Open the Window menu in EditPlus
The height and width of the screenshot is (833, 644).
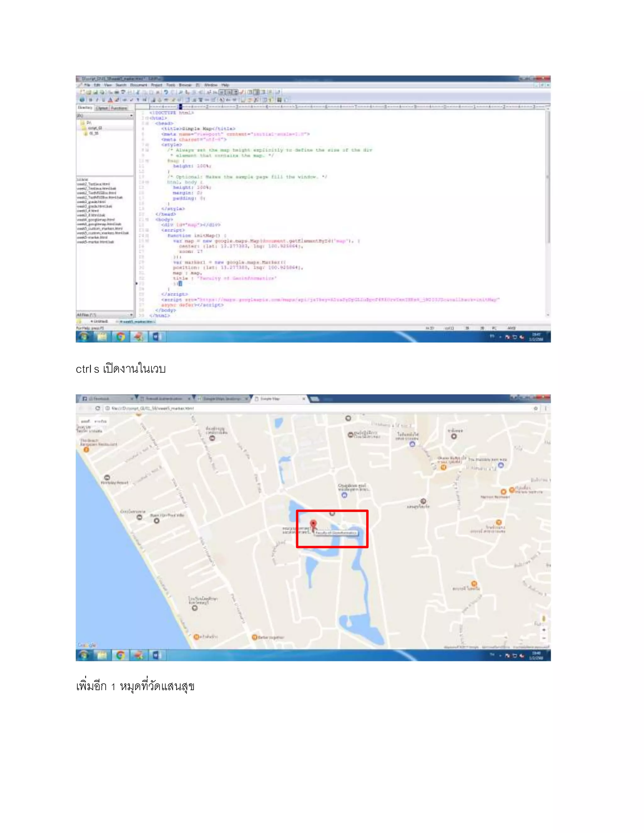(x=211, y=85)
